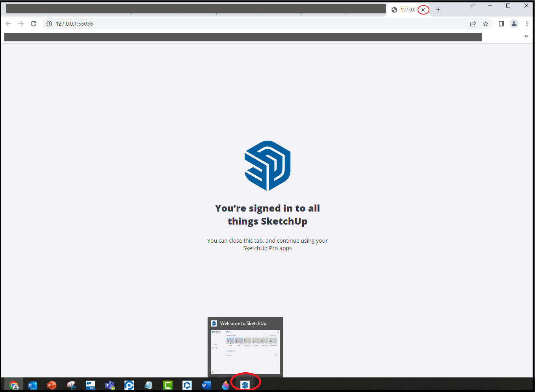The height and width of the screenshot is (392, 535).
Task: Click the site information icon in address bar
Action: pos(49,24)
